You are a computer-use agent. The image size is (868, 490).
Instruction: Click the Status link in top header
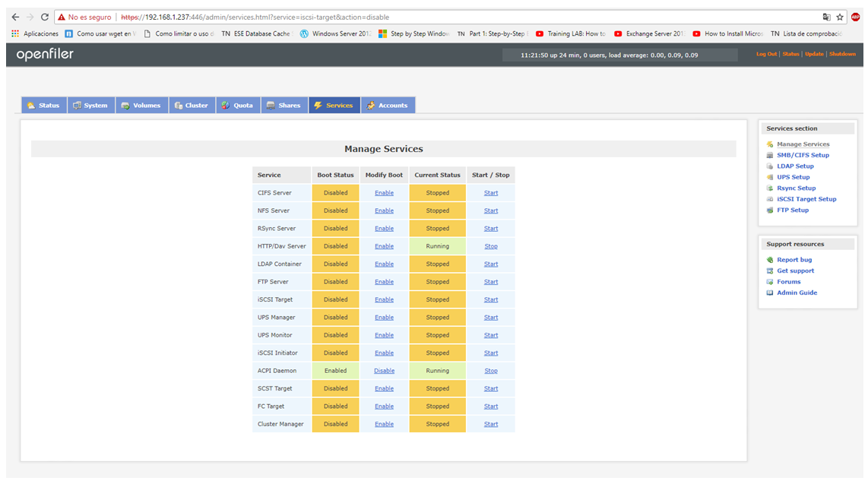coord(790,54)
